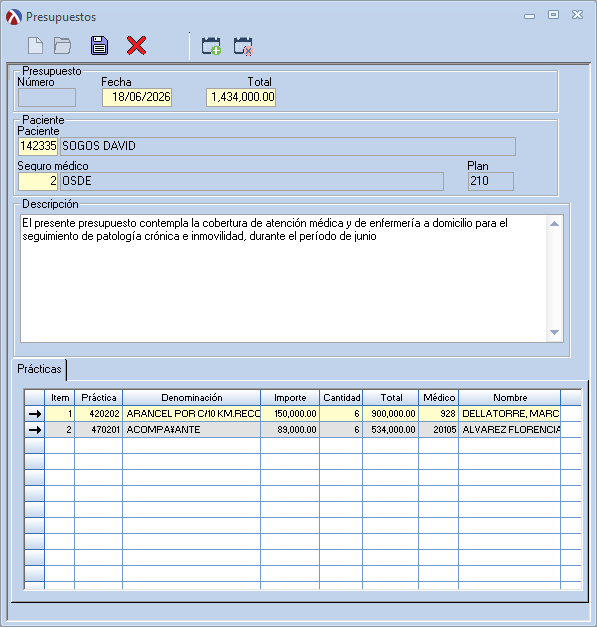This screenshot has width=597, height=627.
Task: Open the Prácticas tab
Action: pos(39,369)
